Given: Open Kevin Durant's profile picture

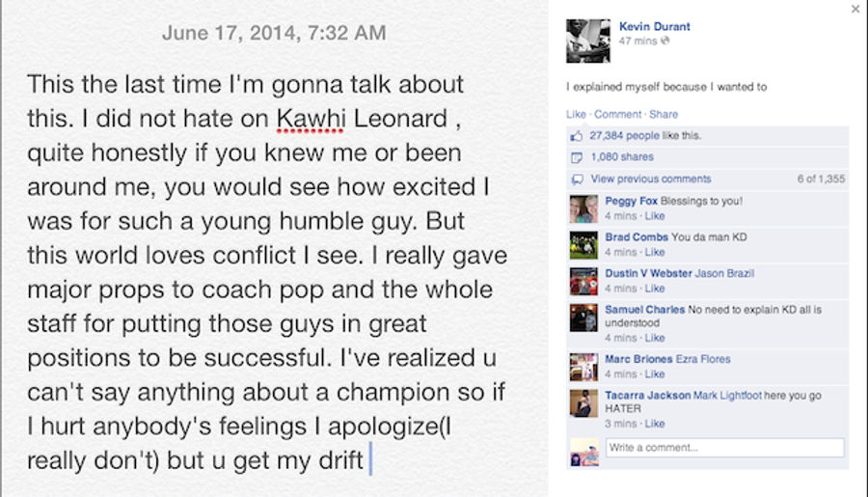Looking at the screenshot, I should pos(588,41).
